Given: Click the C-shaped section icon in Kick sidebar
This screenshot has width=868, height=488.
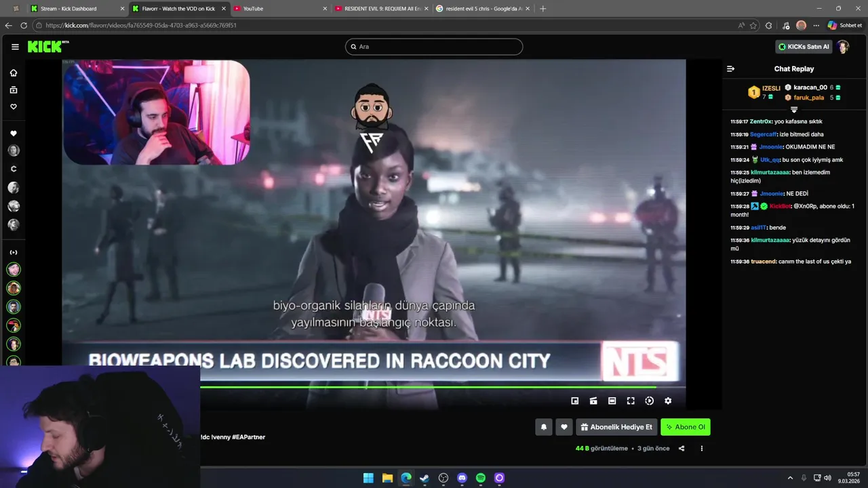Looking at the screenshot, I should 14,169.
